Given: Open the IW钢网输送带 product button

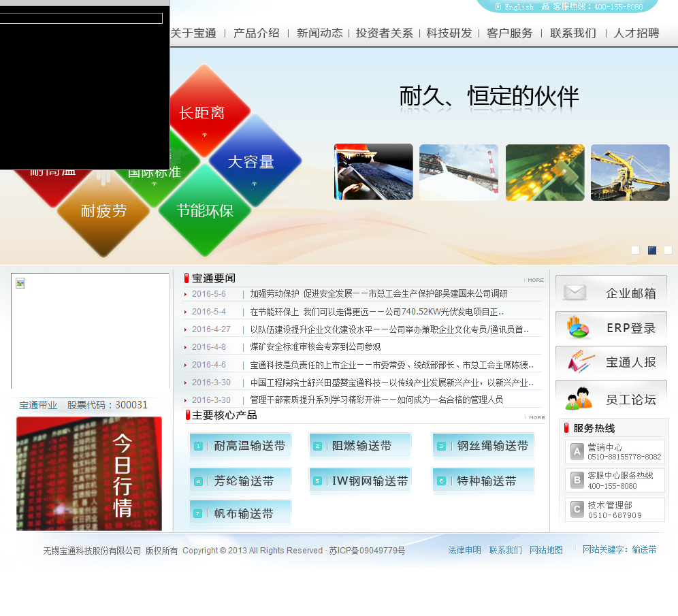Looking at the screenshot, I should [360, 481].
